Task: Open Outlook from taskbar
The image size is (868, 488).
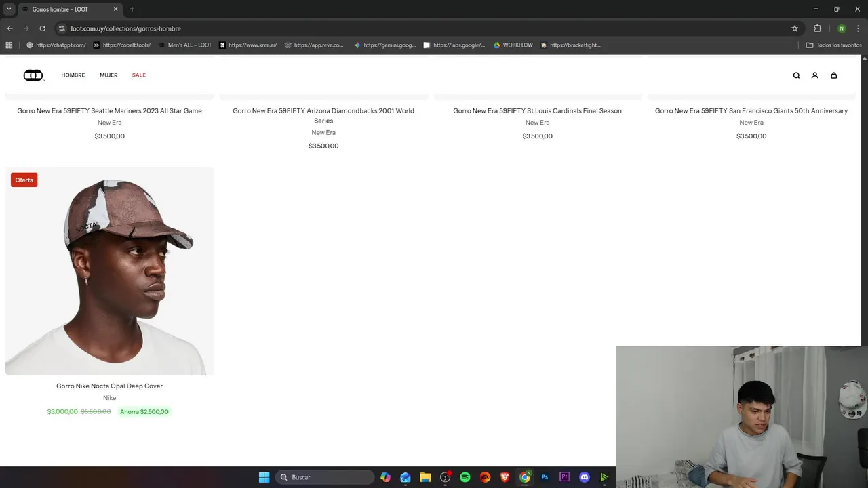Action: pyautogui.click(x=406, y=477)
